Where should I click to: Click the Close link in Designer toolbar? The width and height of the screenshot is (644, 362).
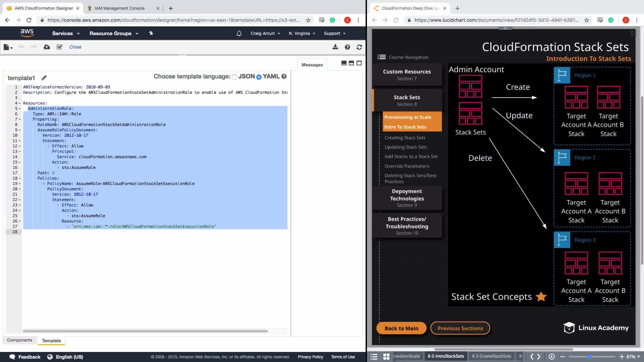click(x=75, y=47)
